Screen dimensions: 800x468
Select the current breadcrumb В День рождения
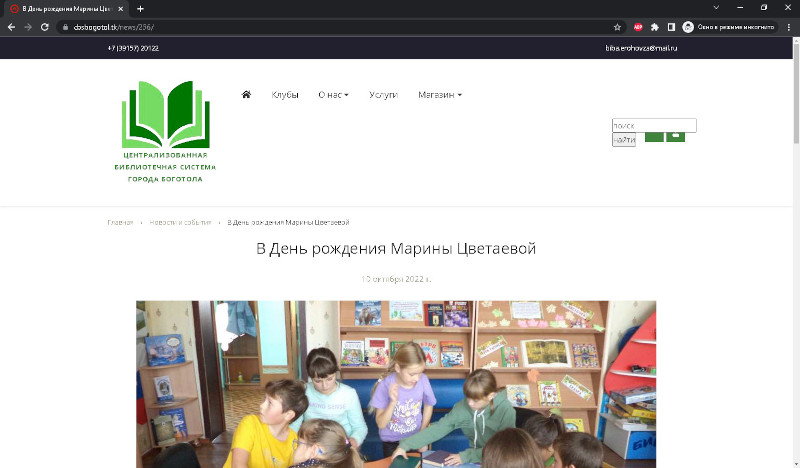tap(288, 223)
